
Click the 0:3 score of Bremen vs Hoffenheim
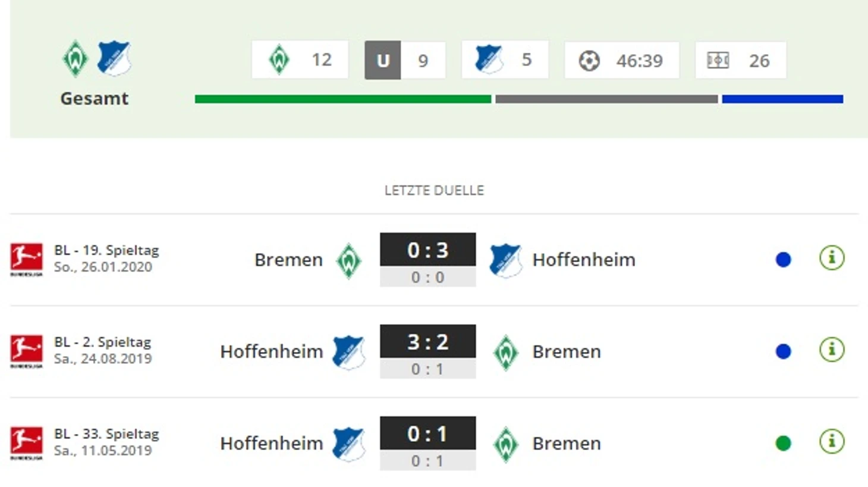click(x=428, y=250)
